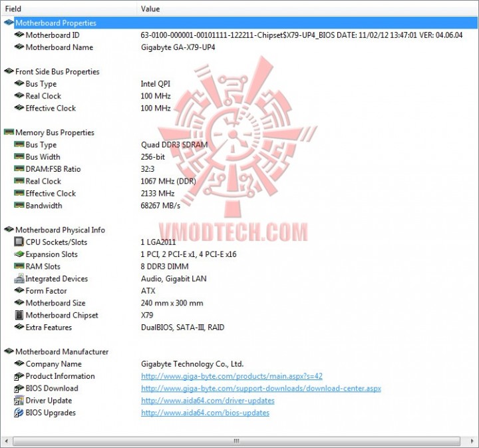Click the Field column header
Screen dimensions: 479x448
(x=69, y=9)
